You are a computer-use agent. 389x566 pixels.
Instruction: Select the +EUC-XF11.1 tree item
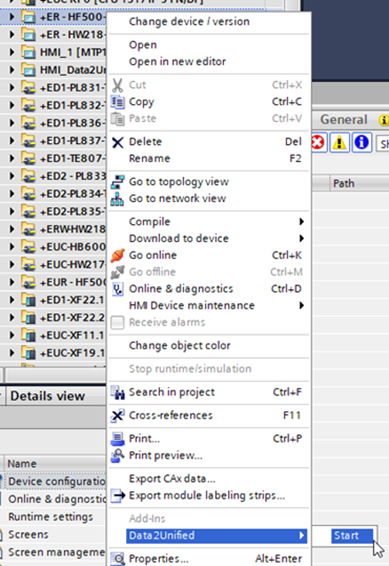72,335
